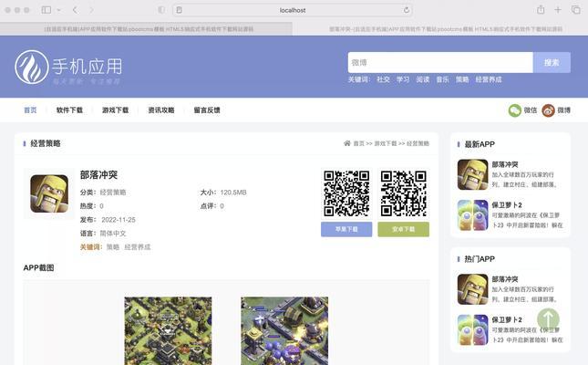Open a new tab with the plus icon
This screenshot has width=588, height=365.
pyautogui.click(x=558, y=10)
